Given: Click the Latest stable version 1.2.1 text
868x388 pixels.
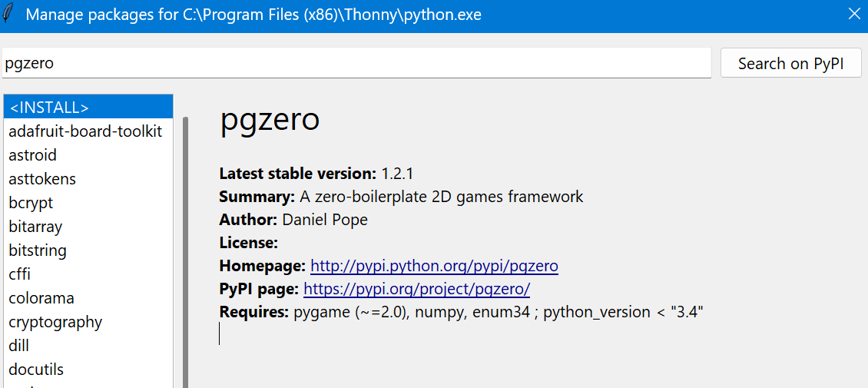Looking at the screenshot, I should [316, 173].
